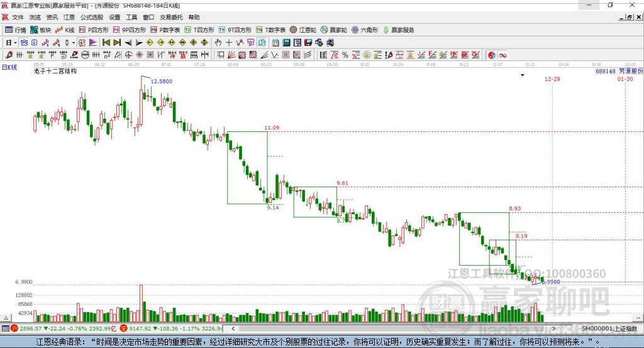Jump to the last bar
The image size is (644, 348).
117,43
